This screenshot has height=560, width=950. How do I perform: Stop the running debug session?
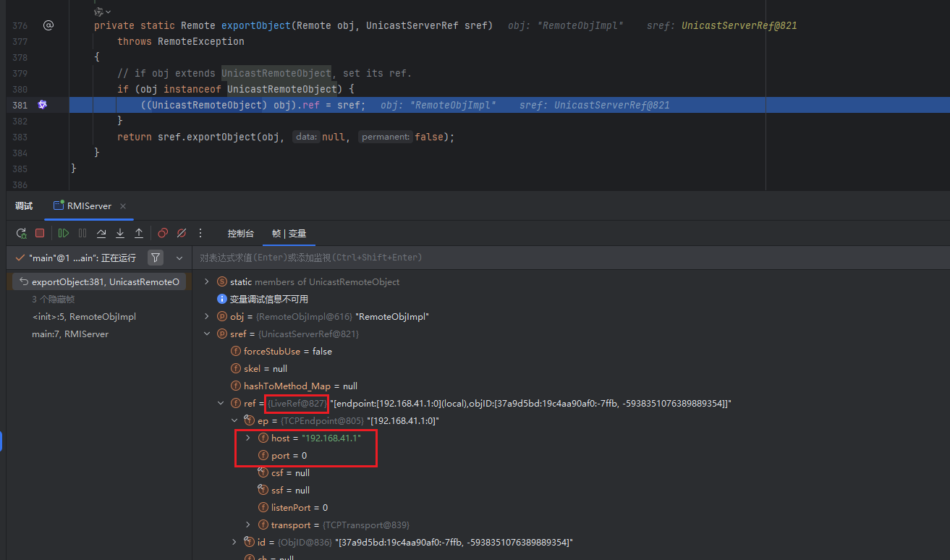tap(40, 233)
